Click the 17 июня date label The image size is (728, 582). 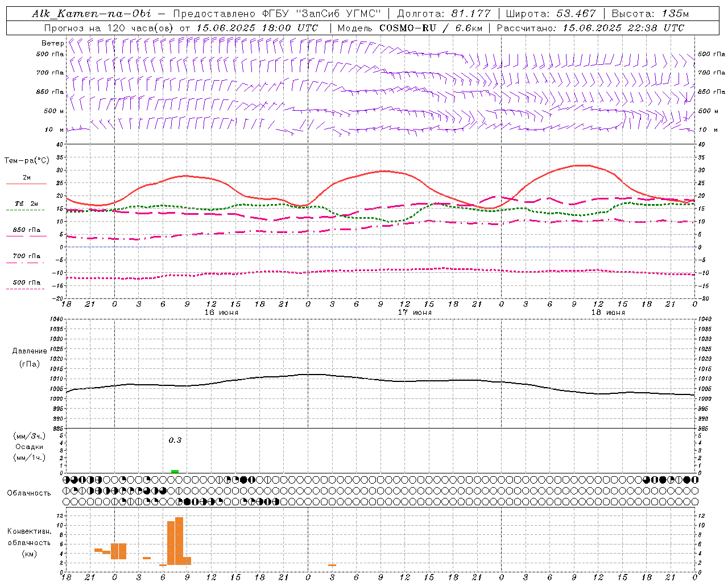pyautogui.click(x=415, y=313)
